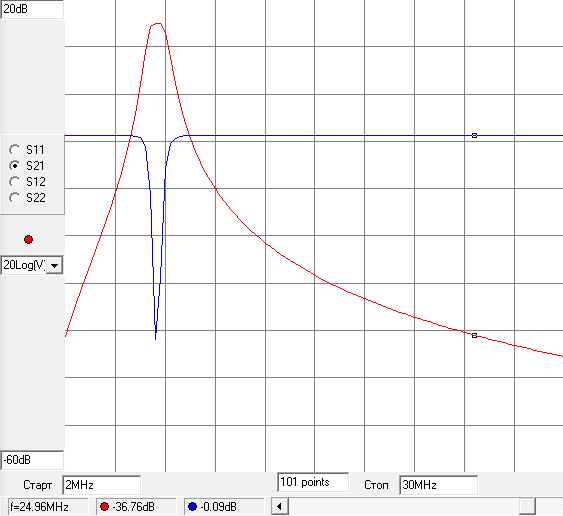563x516 pixels.
Task: Edit the 20dB upper limit field
Action: click(x=32, y=9)
